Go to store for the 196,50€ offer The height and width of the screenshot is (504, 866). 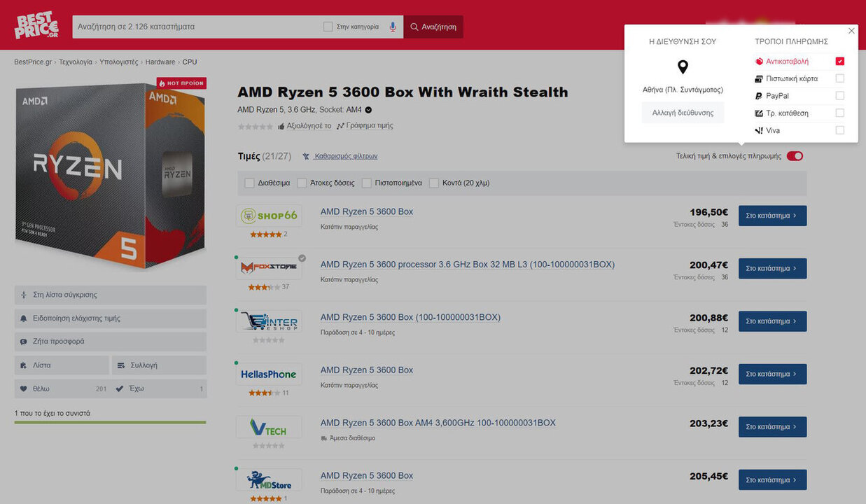click(x=772, y=216)
